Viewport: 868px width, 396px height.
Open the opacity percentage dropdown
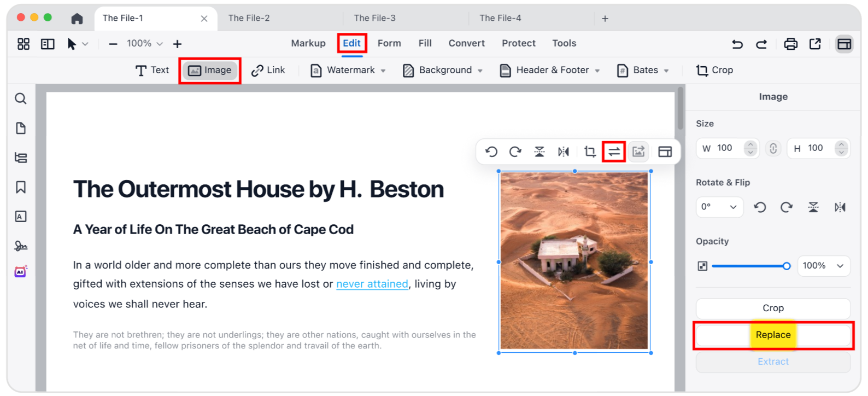pos(823,266)
